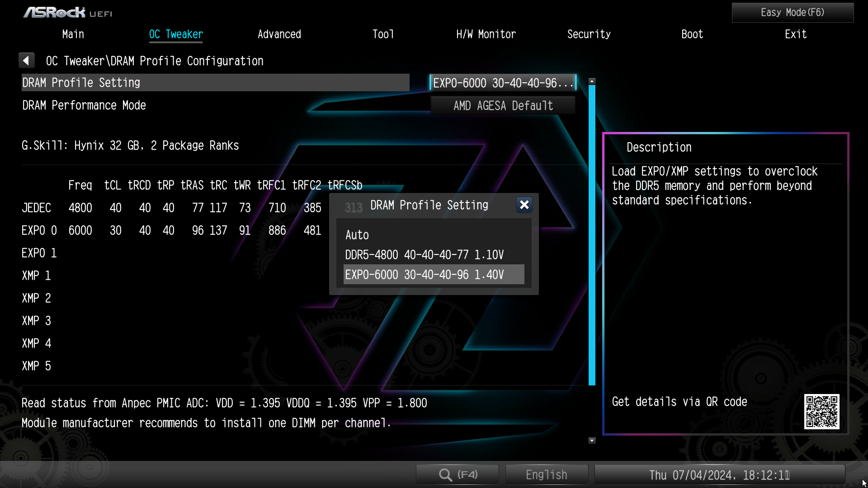Open the Advanced tab

279,34
